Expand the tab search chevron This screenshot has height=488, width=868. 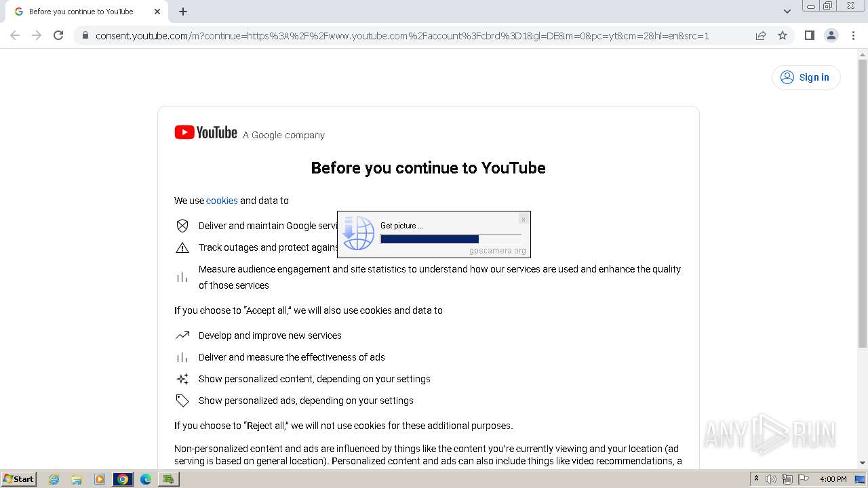(x=787, y=12)
